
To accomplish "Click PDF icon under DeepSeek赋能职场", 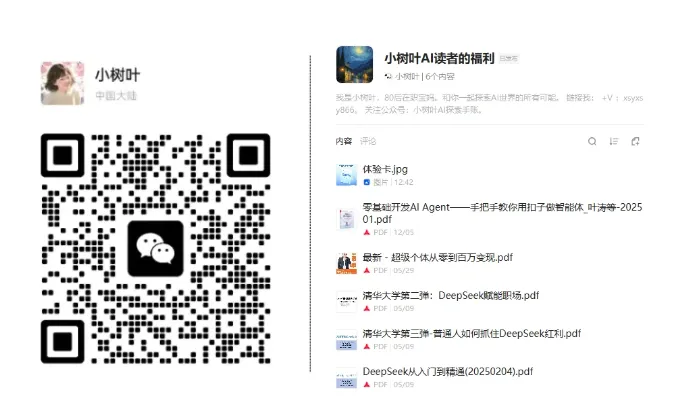I will tap(366, 308).
